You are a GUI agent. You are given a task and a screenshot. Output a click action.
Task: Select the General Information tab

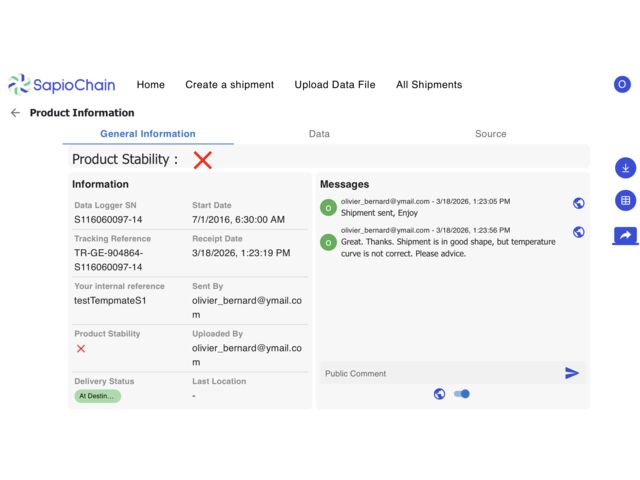tap(148, 134)
